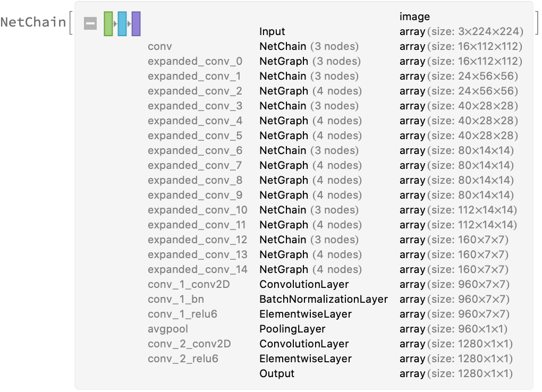
Task: Open the avgpool PoolingLayer entry
Action: pos(292,329)
